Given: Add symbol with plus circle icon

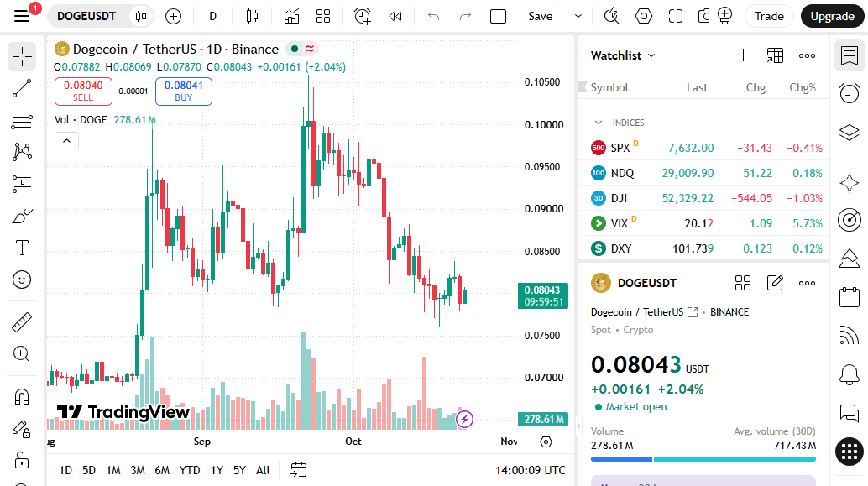Looking at the screenshot, I should tap(173, 16).
